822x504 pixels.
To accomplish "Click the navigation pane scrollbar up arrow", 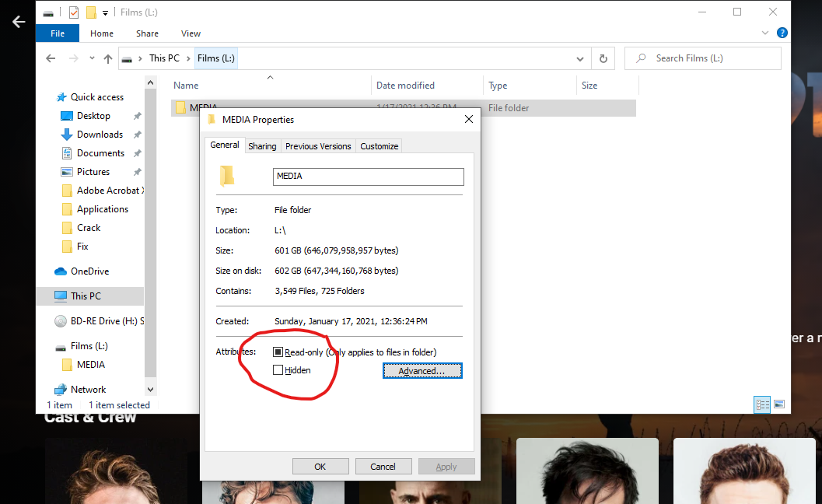I will pos(150,82).
